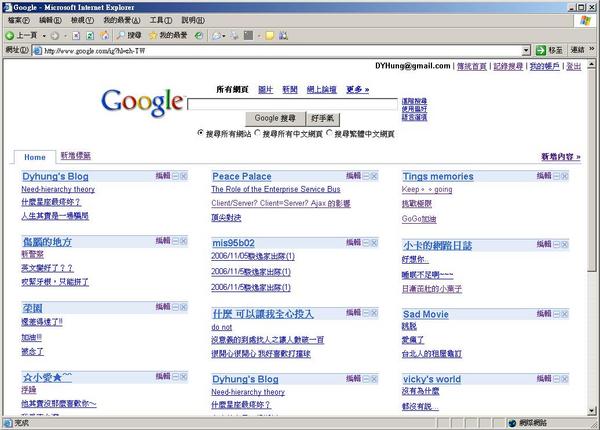Expand the 連結 links chevron
600x430 pixels.
click(x=592, y=49)
